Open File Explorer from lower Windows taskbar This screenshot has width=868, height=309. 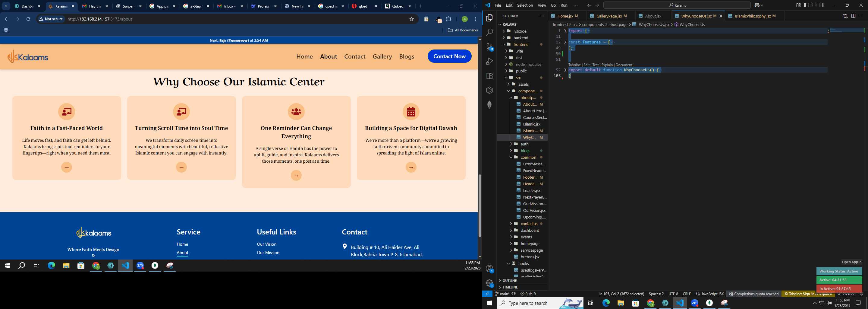(621, 303)
